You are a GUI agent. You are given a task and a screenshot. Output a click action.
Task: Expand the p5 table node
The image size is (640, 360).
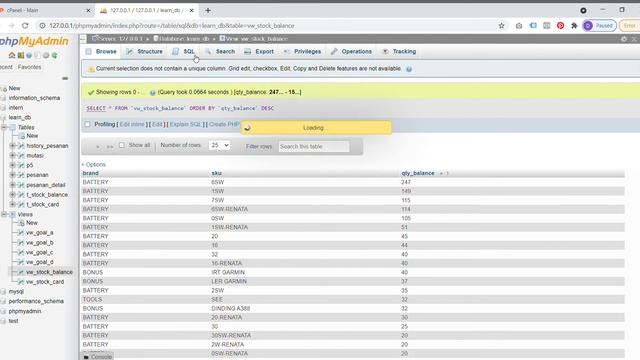[12, 165]
